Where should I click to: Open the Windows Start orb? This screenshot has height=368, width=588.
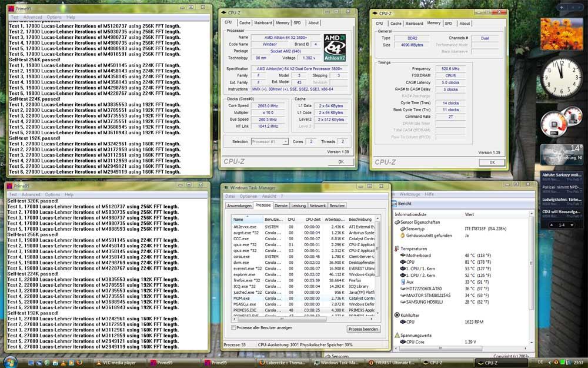(x=10, y=363)
